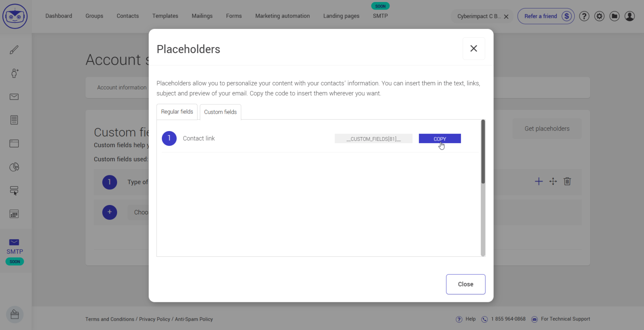The width and height of the screenshot is (644, 330).
Task: Click the blue plus circle to add field
Action: [109, 212]
